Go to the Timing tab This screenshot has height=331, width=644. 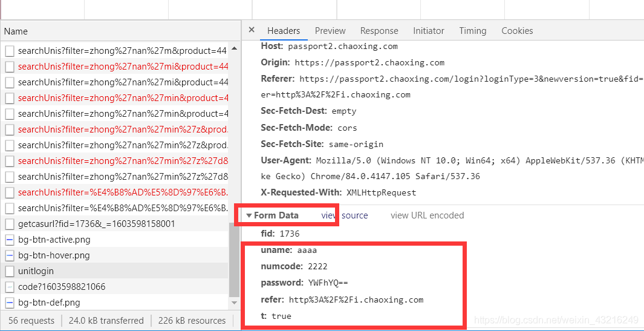(x=472, y=31)
